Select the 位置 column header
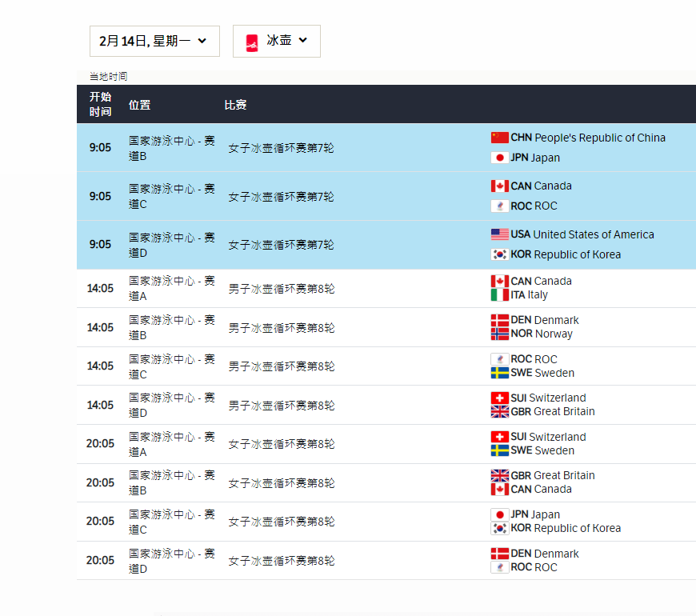 coord(139,105)
